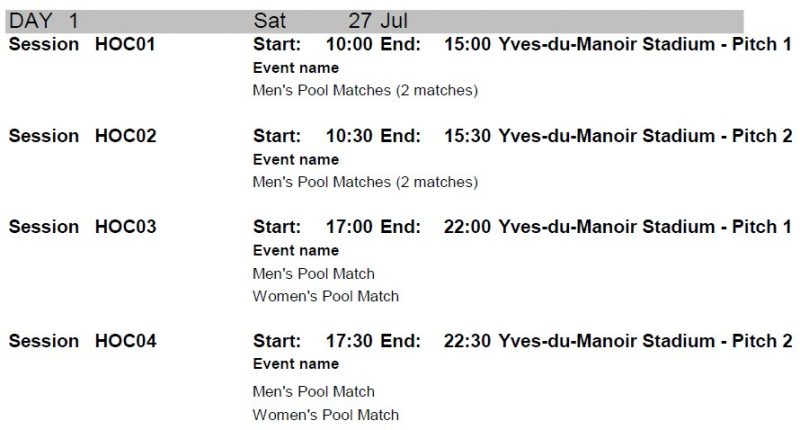Click Women's Pool Match under HOC03
The width and height of the screenshot is (800, 430).
[x=326, y=296]
